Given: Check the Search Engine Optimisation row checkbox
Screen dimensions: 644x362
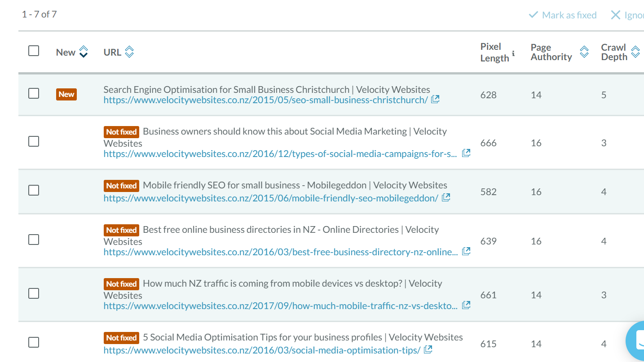Looking at the screenshot, I should point(34,93).
